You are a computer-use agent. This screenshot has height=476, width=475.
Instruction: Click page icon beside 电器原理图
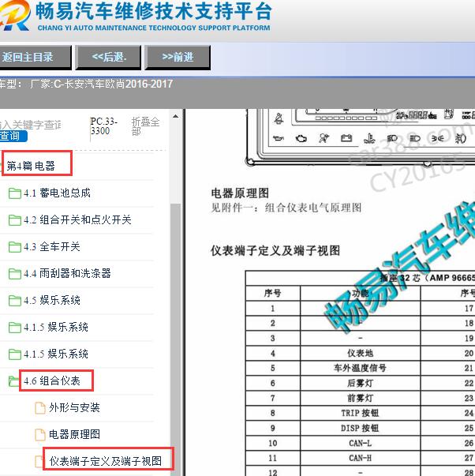pyautogui.click(x=40, y=434)
